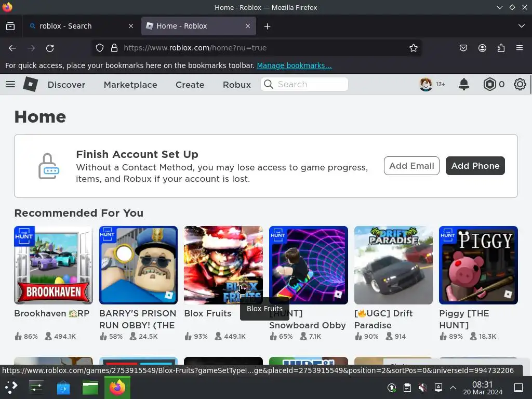Click the Firefox taskbar icon
532x399 pixels.
point(117,387)
